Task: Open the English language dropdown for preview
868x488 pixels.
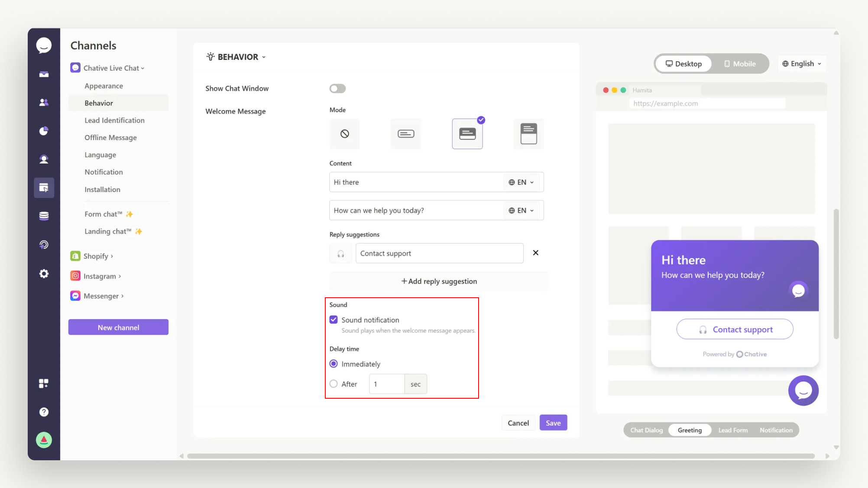Action: (x=802, y=64)
